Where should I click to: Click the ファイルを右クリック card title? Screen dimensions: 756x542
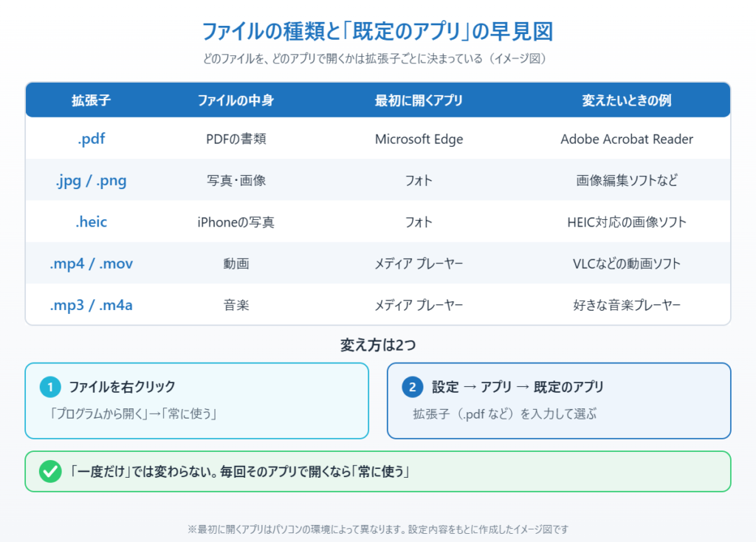click(x=122, y=387)
